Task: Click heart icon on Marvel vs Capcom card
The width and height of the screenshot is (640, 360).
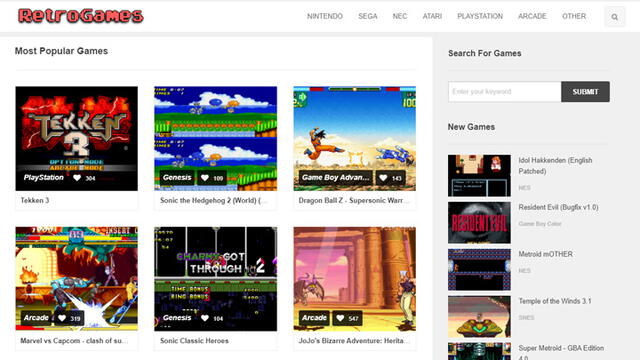Action: coord(62,318)
